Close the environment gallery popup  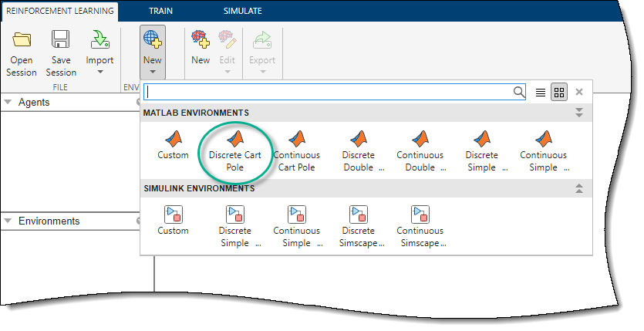click(579, 92)
